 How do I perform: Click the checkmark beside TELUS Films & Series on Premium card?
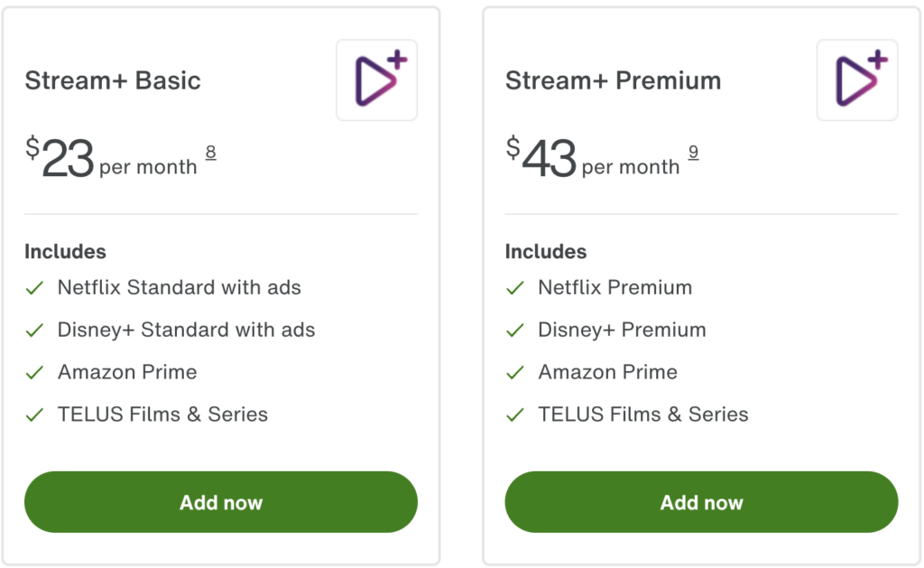pos(514,414)
